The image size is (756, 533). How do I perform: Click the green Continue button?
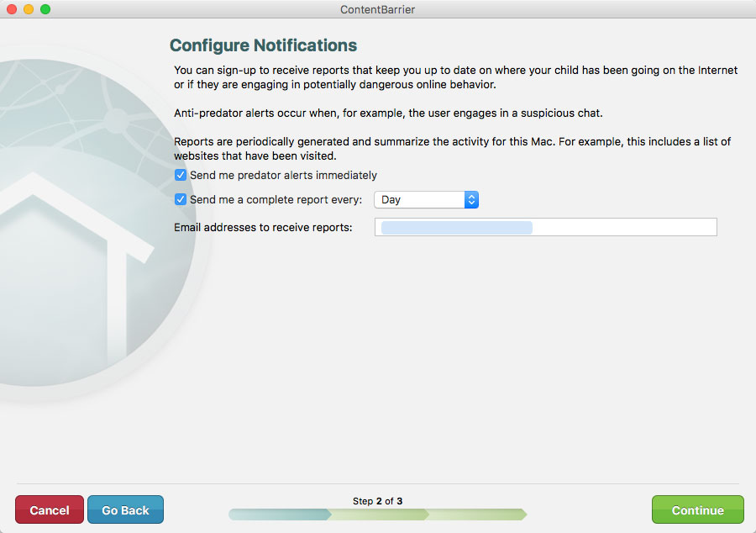(698, 509)
